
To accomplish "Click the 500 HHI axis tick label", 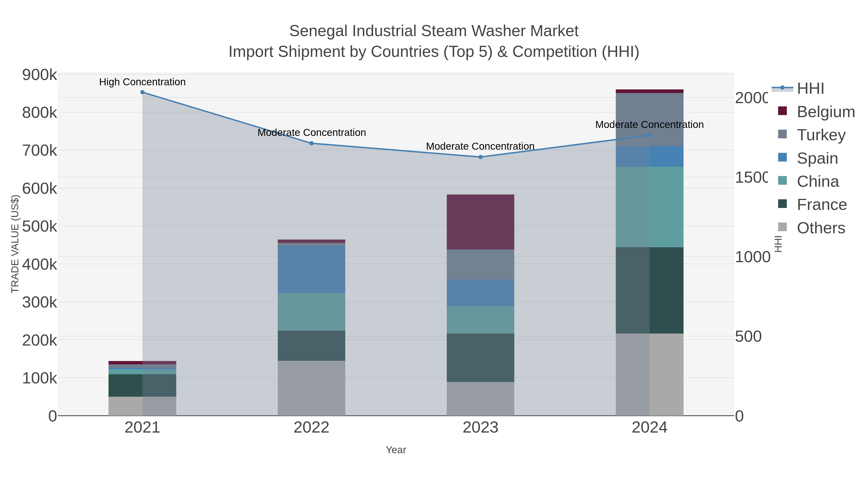I will coord(748,336).
